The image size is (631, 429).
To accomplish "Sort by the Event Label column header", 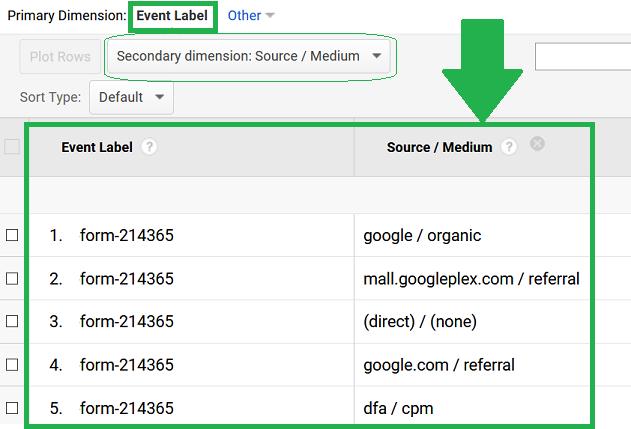I will pos(97,147).
